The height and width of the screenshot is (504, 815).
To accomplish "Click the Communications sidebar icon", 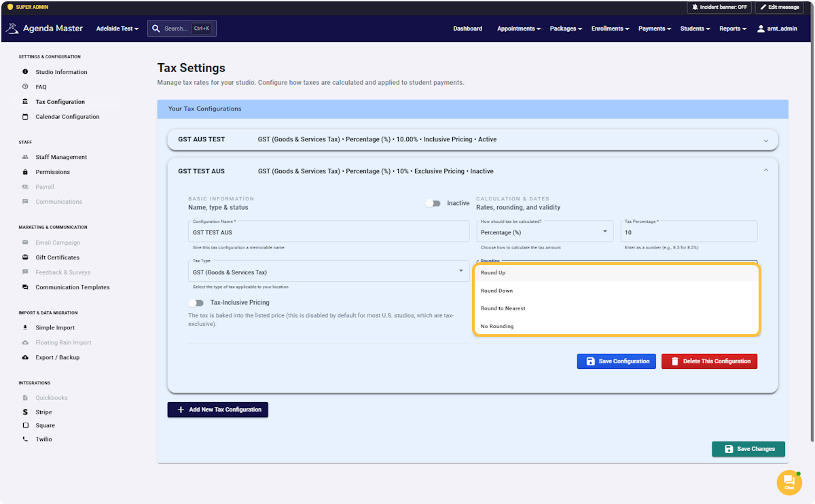I will (x=25, y=202).
